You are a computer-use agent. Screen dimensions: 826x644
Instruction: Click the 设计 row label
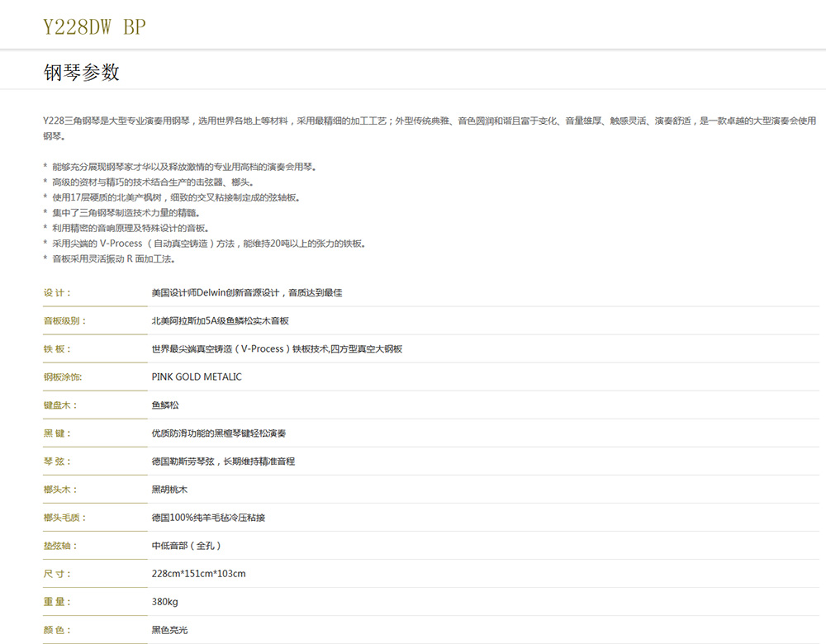pyautogui.click(x=57, y=293)
